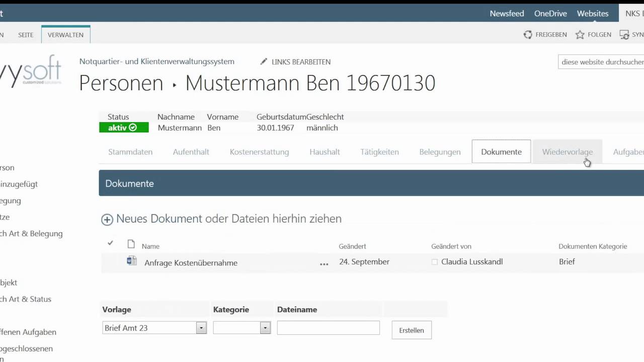The image size is (644, 362).
Task: Click Personen in the breadcrumb
Action: tap(121, 83)
